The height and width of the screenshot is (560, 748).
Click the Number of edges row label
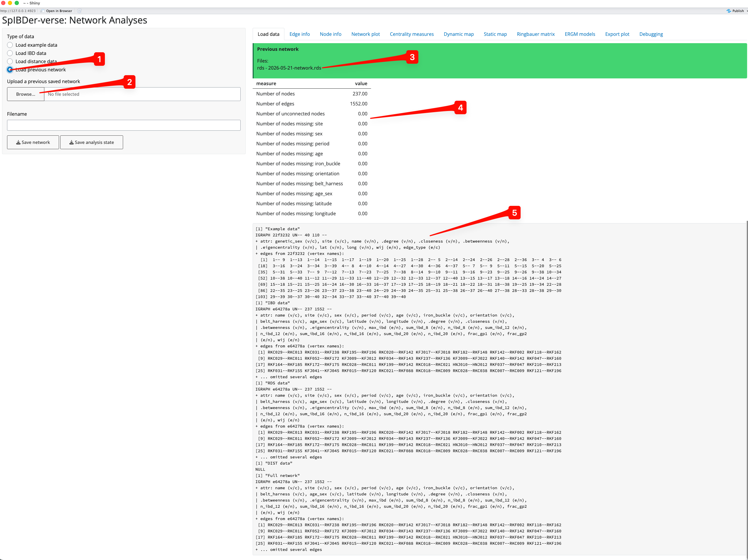point(275,104)
